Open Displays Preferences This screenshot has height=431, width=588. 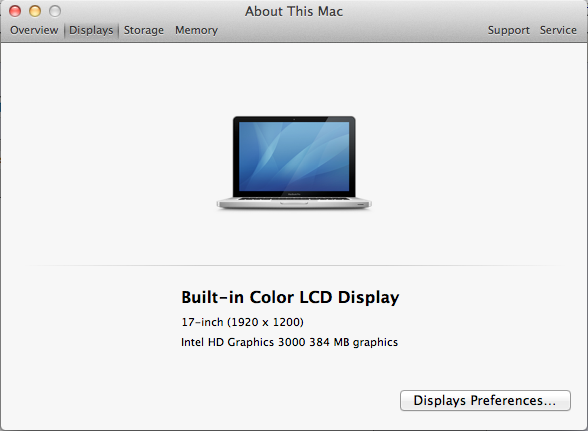coord(485,400)
